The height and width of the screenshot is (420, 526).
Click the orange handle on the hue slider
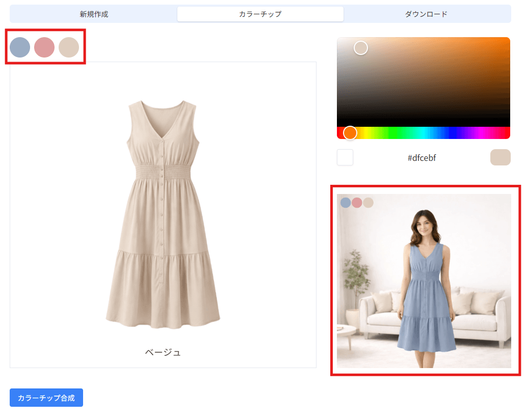(350, 133)
